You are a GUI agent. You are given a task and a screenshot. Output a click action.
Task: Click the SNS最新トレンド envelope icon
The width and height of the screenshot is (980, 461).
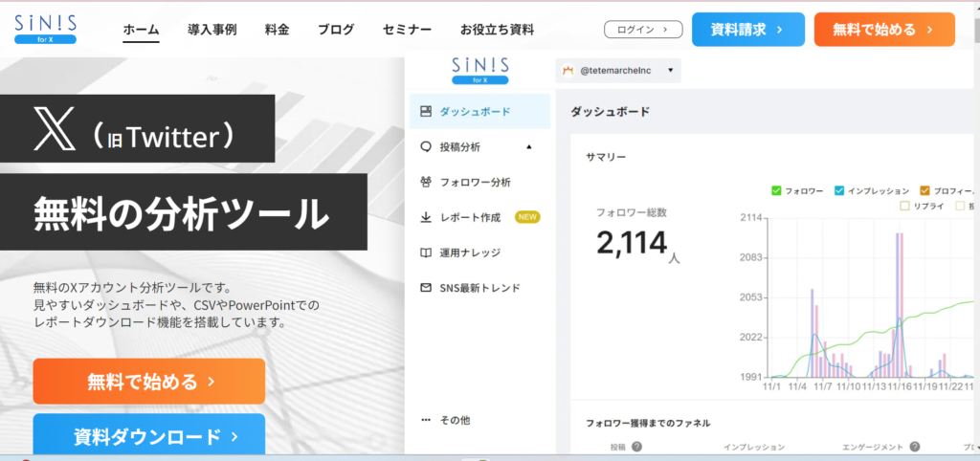426,288
